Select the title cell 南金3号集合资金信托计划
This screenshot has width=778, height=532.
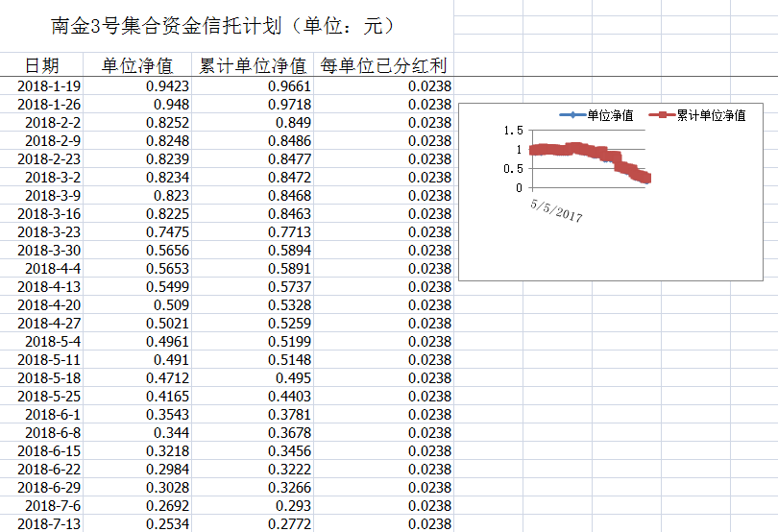pyautogui.click(x=224, y=26)
